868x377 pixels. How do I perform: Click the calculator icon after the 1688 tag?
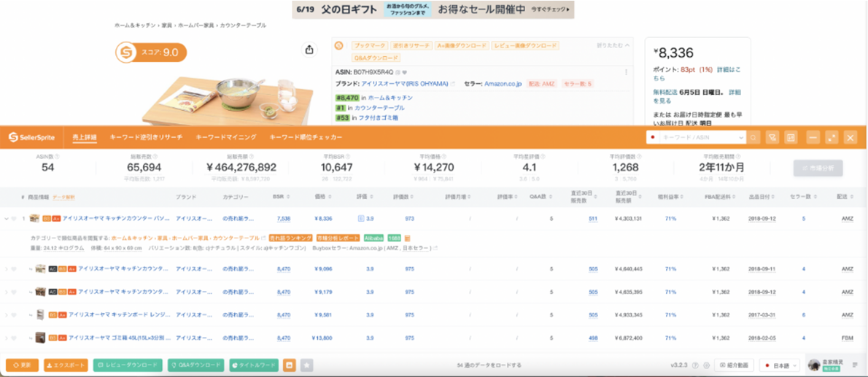coord(408,238)
